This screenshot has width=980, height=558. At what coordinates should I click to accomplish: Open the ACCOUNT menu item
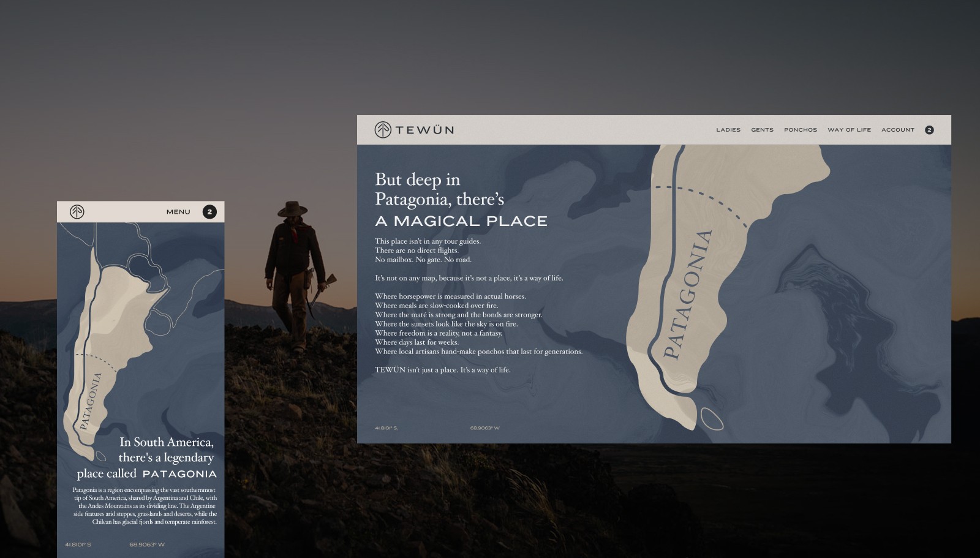point(897,130)
